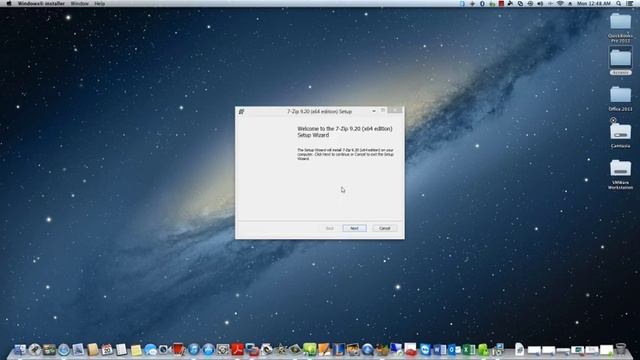
Task: Click the Wi-Fi status icon
Action: coord(560,3)
